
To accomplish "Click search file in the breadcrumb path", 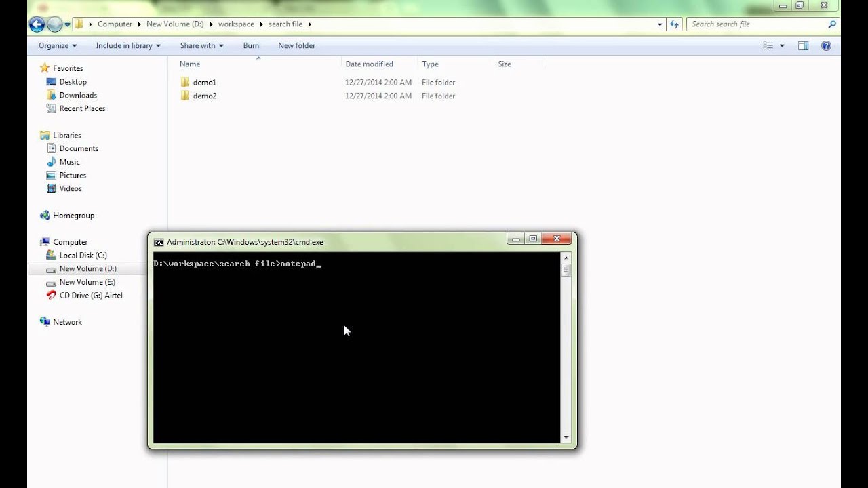I will pos(285,24).
